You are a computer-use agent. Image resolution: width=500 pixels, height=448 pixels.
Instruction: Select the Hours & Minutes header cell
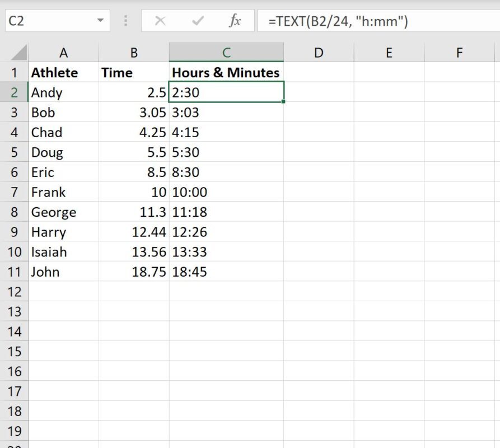coord(226,72)
